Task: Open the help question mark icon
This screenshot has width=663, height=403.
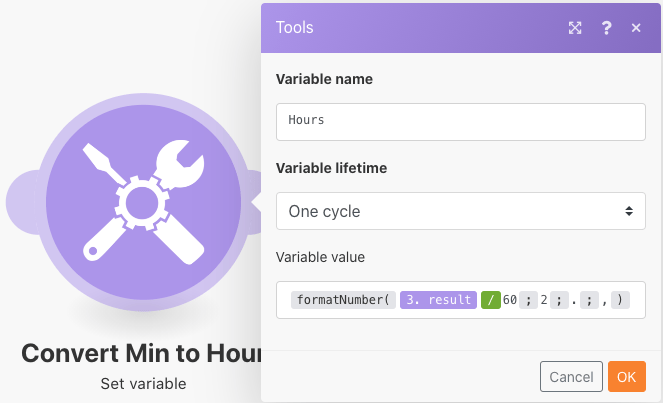Action: (x=606, y=28)
